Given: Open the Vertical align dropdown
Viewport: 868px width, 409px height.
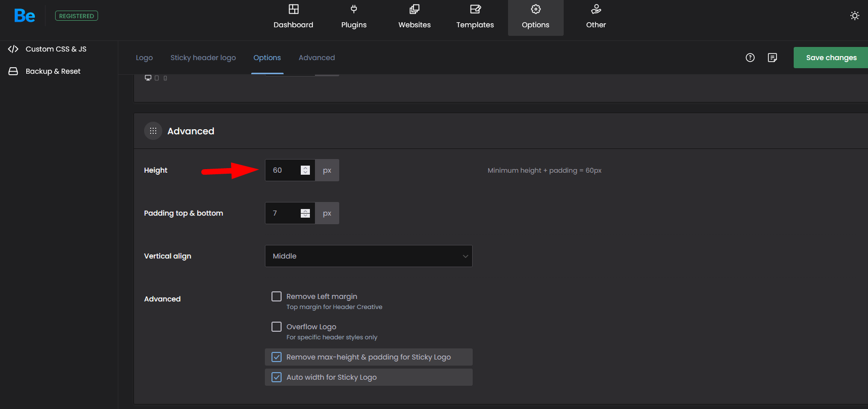Looking at the screenshot, I should point(369,256).
